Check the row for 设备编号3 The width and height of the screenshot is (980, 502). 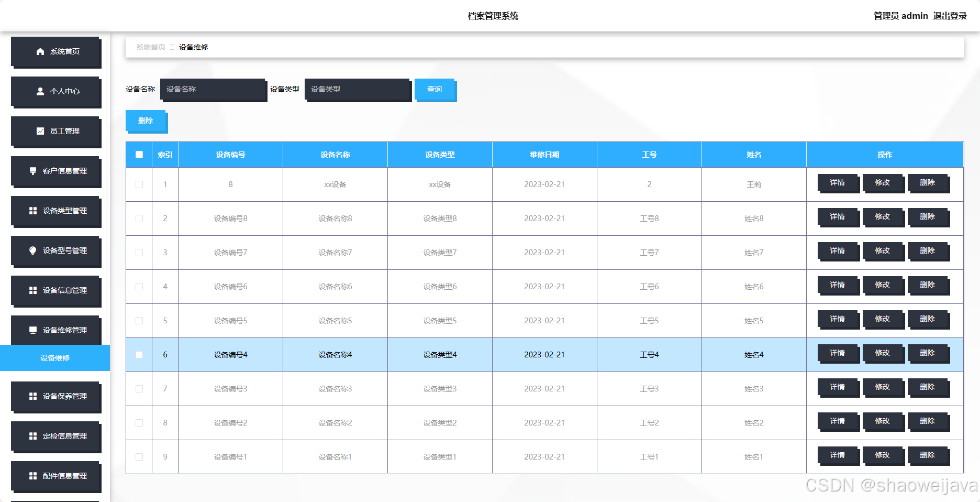coord(139,389)
